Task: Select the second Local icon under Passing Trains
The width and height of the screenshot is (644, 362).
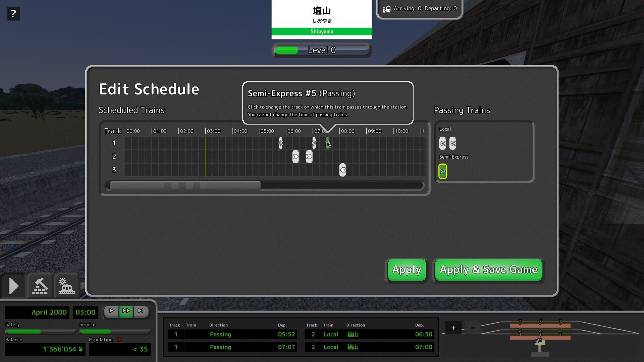Action: 453,143
